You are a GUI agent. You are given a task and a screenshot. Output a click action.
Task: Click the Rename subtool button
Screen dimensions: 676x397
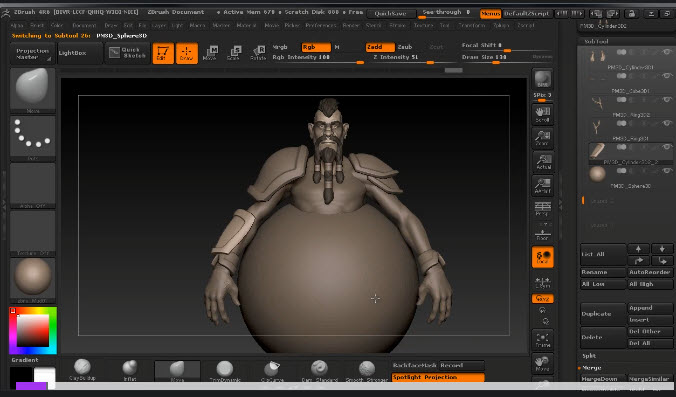click(603, 272)
